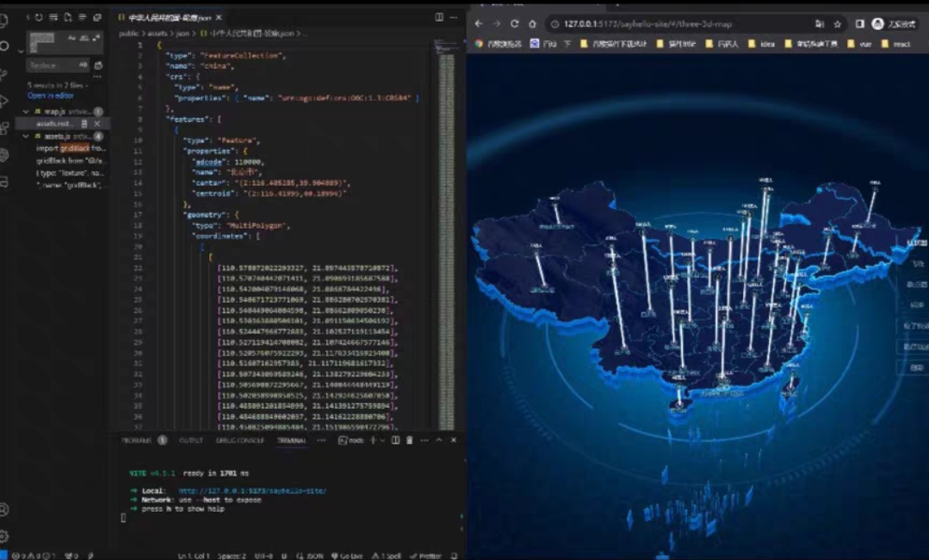Open the Accounts icon in the activity bar
Screen dimensions: 929x560
tap(3, 509)
